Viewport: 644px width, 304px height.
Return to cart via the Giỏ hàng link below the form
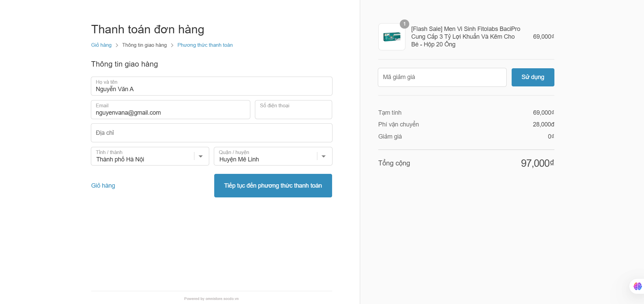pos(103,186)
